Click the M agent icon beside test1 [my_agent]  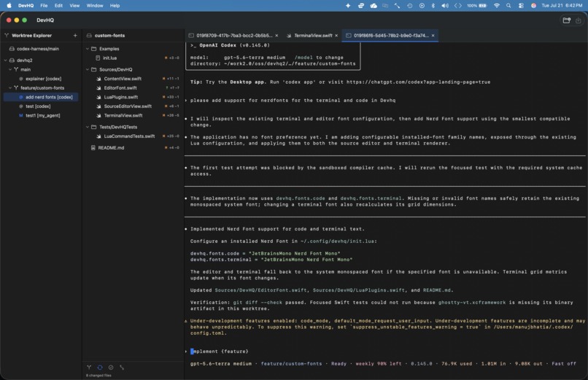point(21,115)
